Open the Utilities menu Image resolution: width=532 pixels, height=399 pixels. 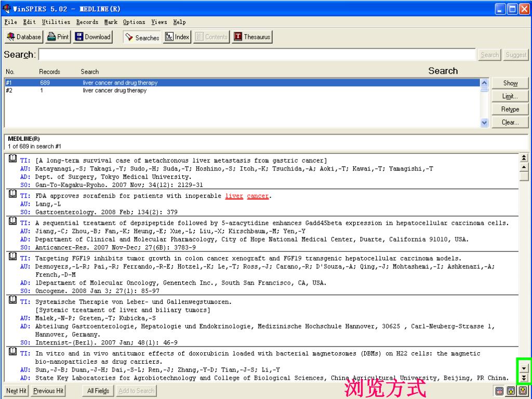56,22
